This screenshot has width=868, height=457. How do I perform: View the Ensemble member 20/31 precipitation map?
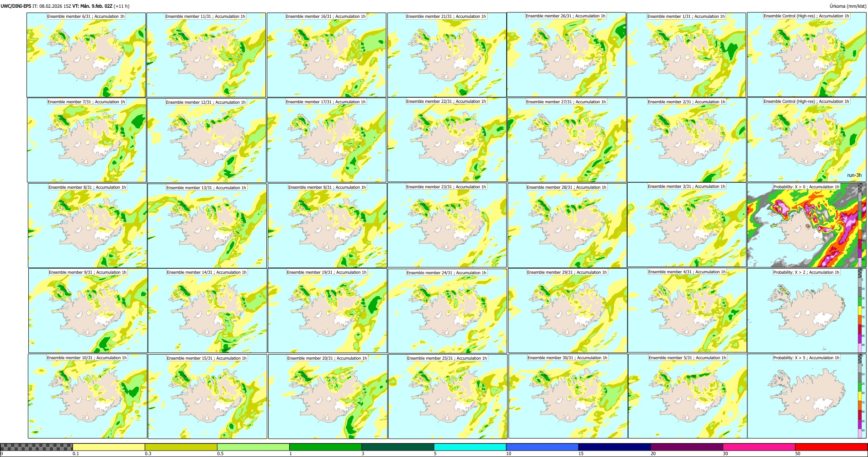[328, 397]
